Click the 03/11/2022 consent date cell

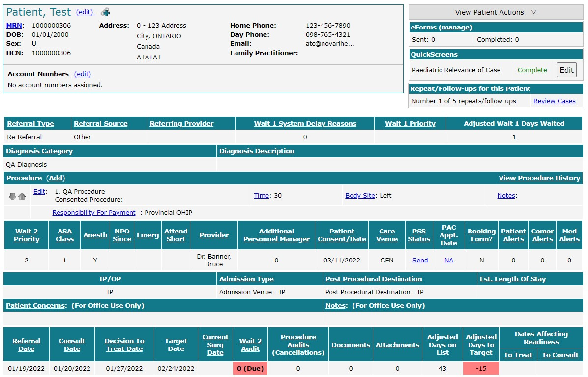342,261
